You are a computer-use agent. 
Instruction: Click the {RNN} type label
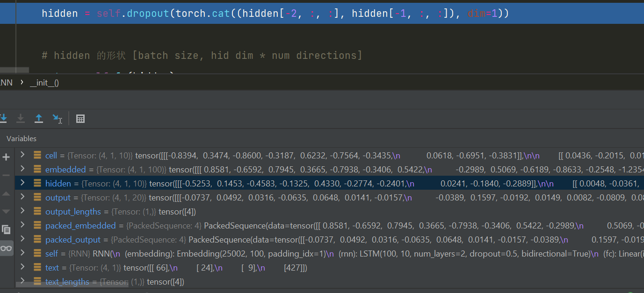coord(80,254)
